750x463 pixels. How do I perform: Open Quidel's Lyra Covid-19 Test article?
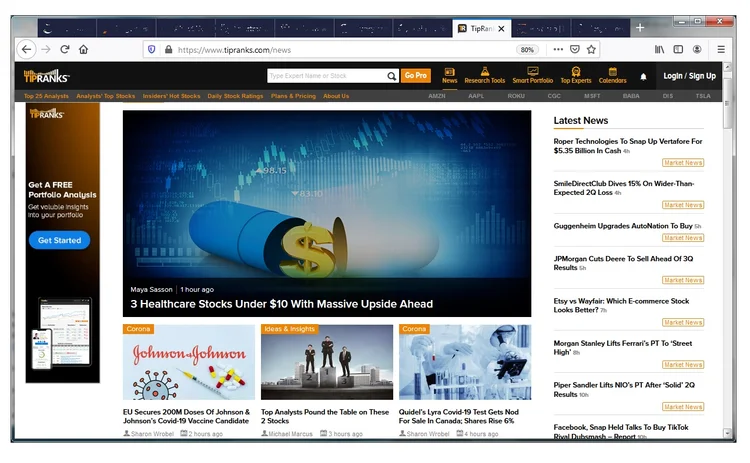tap(459, 416)
